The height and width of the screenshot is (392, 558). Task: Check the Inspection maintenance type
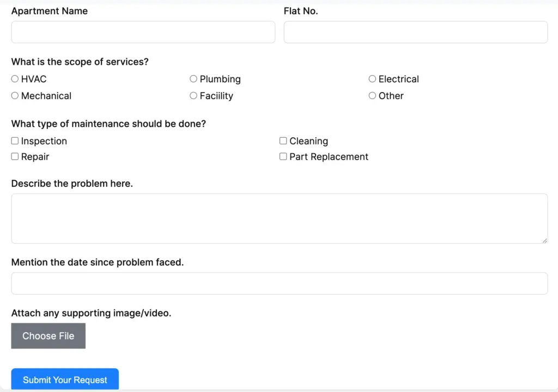(15, 140)
